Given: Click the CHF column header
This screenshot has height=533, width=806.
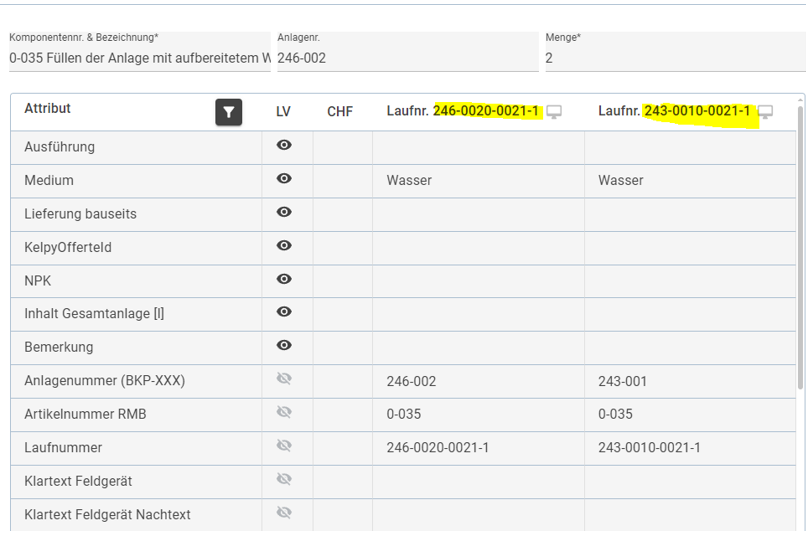Looking at the screenshot, I should coord(340,112).
